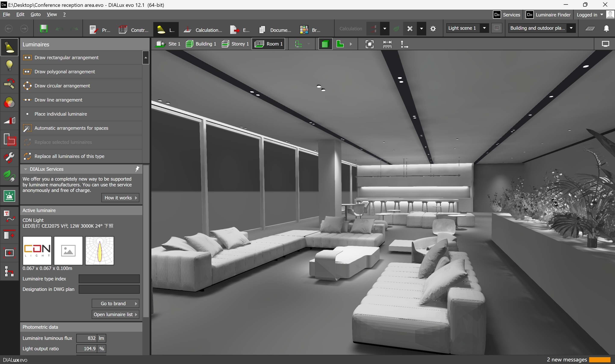Image resolution: width=615 pixels, height=364 pixels.
Task: Click the How it works button
Action: click(x=120, y=198)
